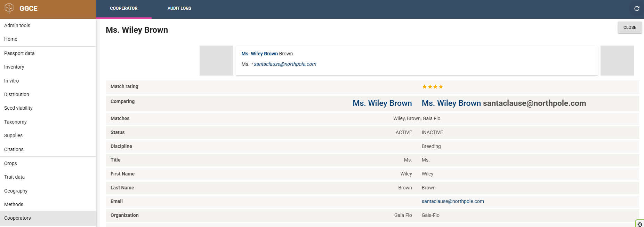Open Admin tools in sidebar
644x227 pixels.
pos(17,25)
